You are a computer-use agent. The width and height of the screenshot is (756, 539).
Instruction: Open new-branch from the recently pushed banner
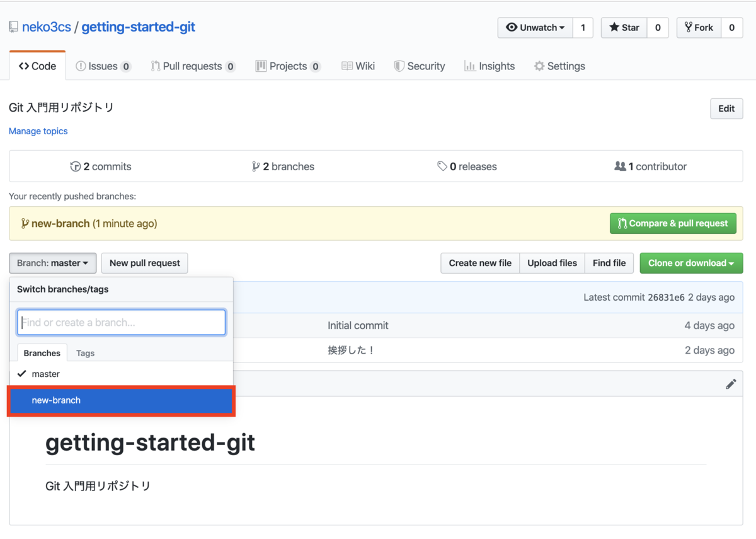(60, 223)
